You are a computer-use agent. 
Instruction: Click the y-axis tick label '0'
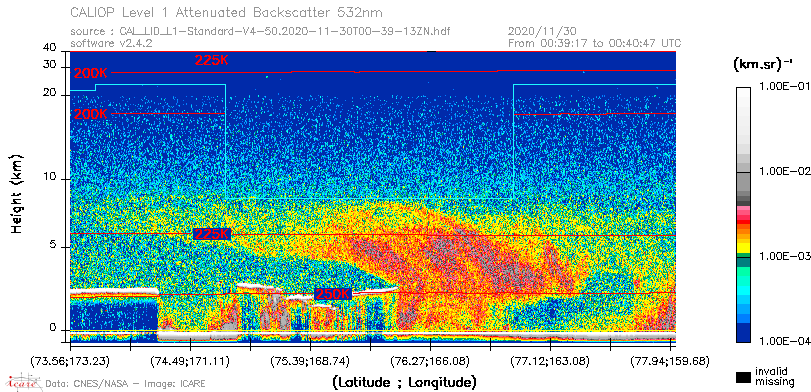click(53, 327)
